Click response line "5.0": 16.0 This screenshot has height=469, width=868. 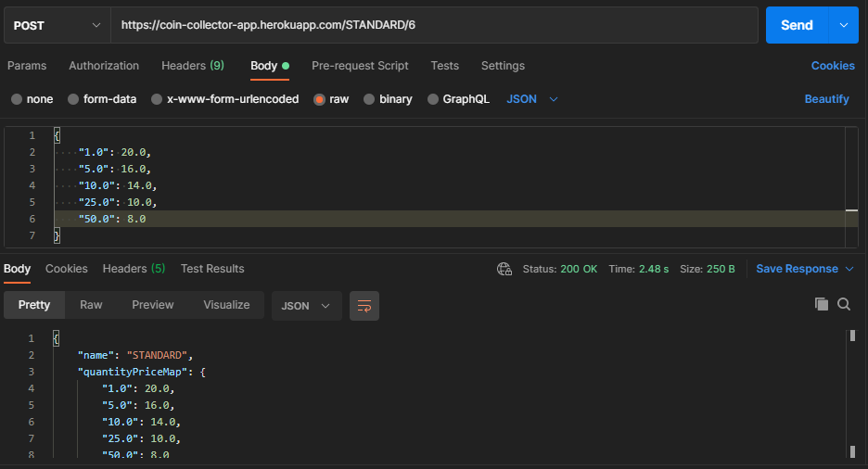(138, 405)
